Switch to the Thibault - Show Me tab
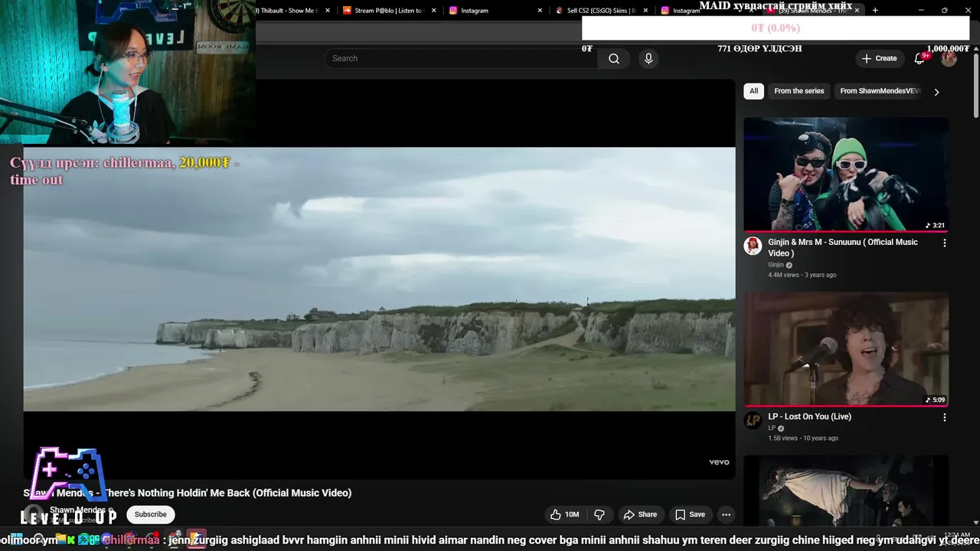This screenshot has width=980, height=551. 288,11
